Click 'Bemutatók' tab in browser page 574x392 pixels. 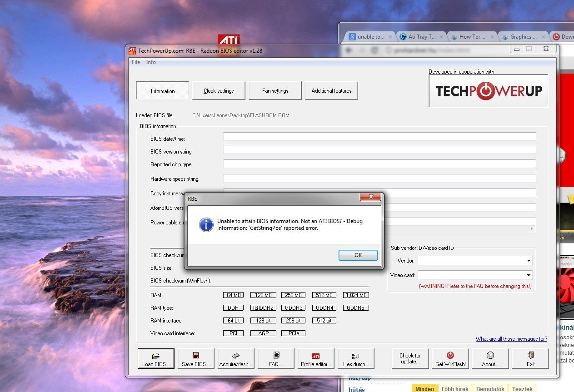click(x=490, y=389)
